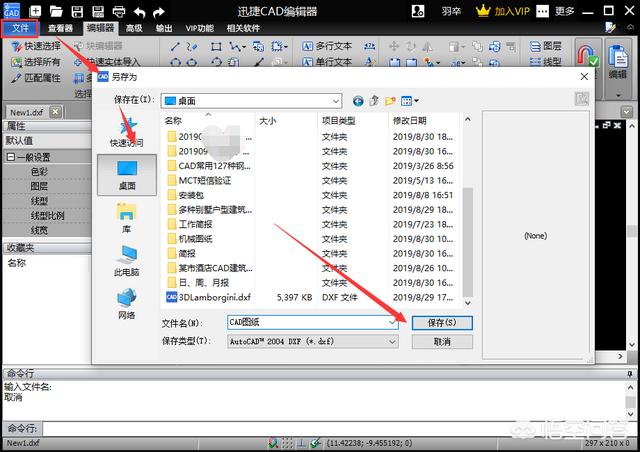
Task: Select the 日、周、月报 folder
Action: click(203, 283)
